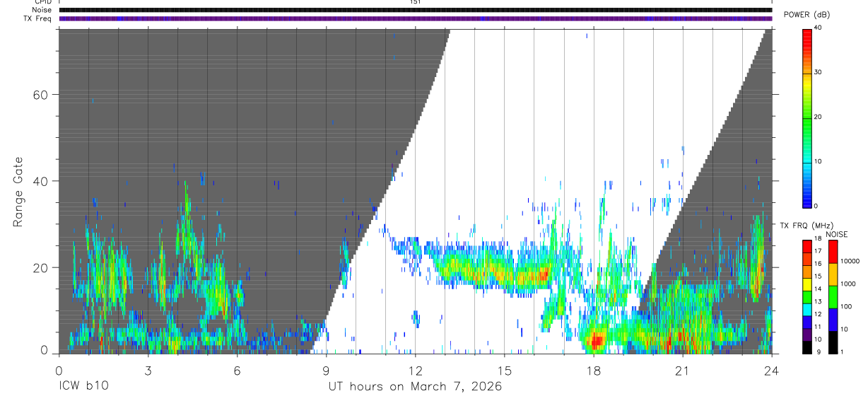The height and width of the screenshot is (401, 868).
Task: Click the 0 label on the power scale
Action: pyautogui.click(x=816, y=206)
